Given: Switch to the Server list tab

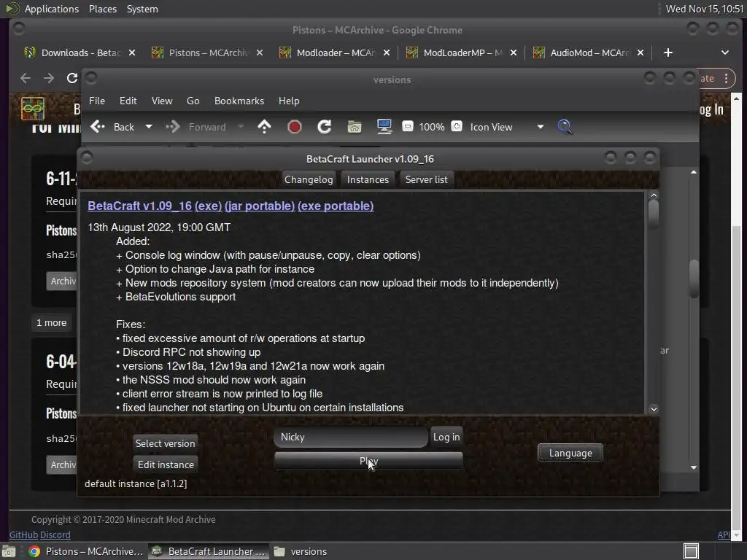Looking at the screenshot, I should (x=426, y=179).
